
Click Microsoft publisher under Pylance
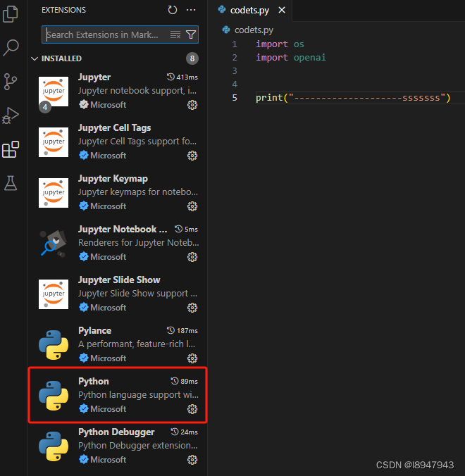pyautogui.click(x=108, y=358)
